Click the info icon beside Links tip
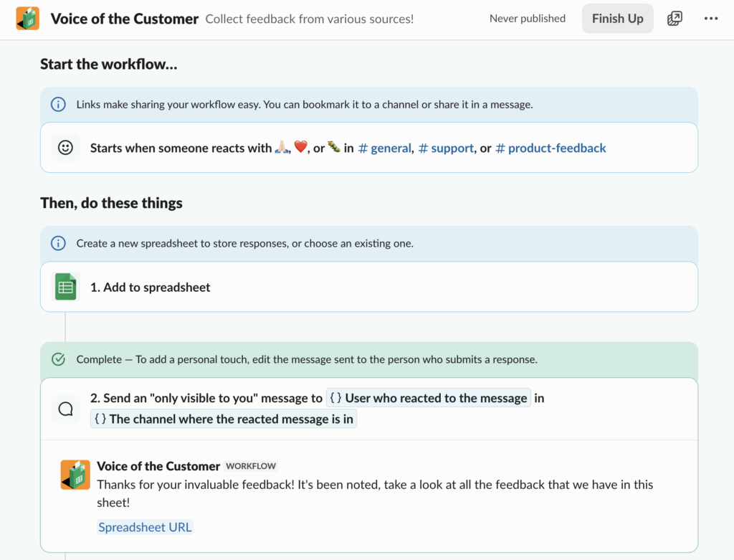 (x=58, y=105)
